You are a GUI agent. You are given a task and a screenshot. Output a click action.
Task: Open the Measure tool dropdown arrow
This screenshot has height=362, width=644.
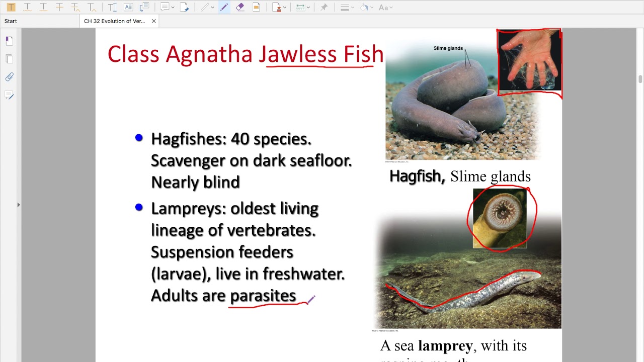pos(308,8)
